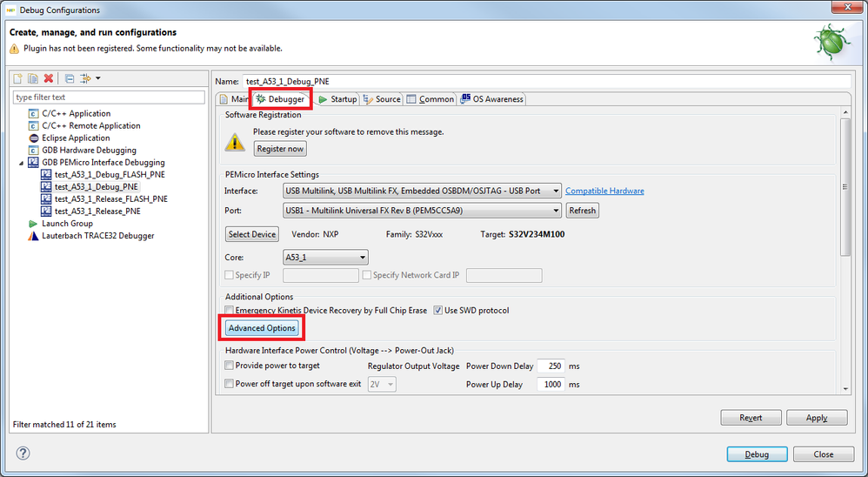The width and height of the screenshot is (868, 477).
Task: Open the Interface dropdown
Action: click(422, 191)
